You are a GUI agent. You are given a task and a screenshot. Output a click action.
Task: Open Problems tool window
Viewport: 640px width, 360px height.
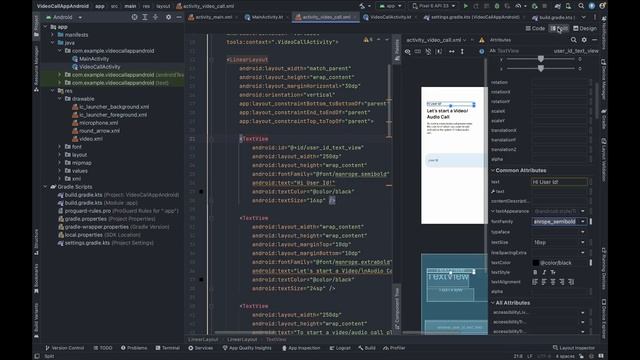tap(134, 348)
